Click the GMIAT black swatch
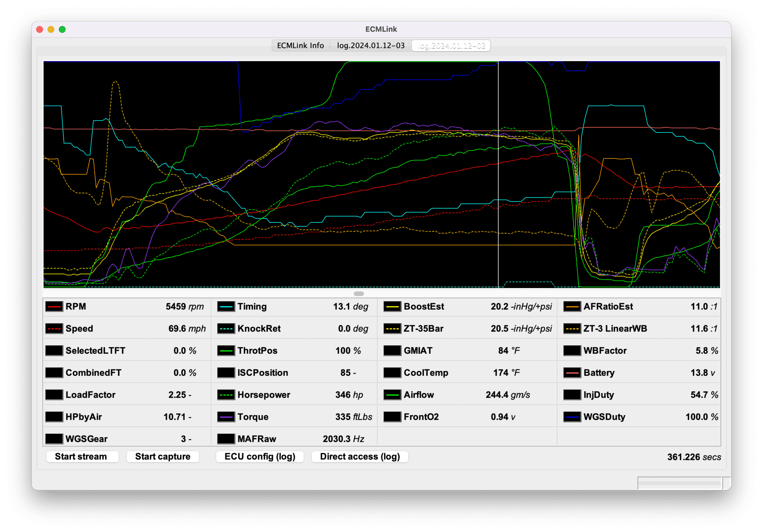The height and width of the screenshot is (532, 763). [392, 351]
